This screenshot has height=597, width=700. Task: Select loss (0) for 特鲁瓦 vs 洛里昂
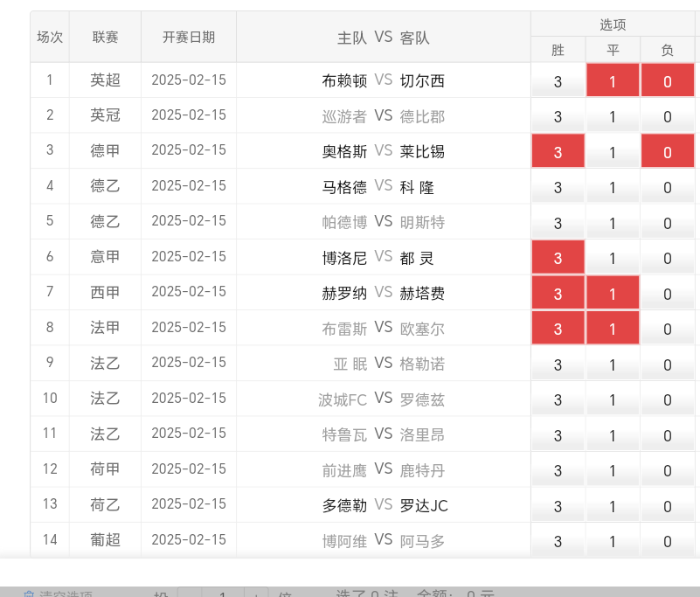[x=668, y=435]
